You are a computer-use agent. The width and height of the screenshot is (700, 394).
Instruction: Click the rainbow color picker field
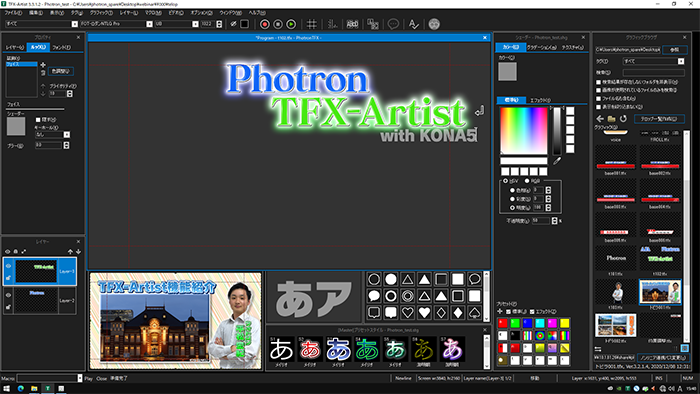coord(524,131)
